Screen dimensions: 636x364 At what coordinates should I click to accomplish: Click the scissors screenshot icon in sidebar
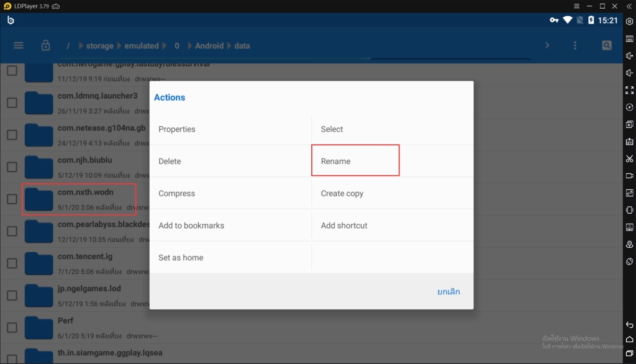(x=629, y=158)
